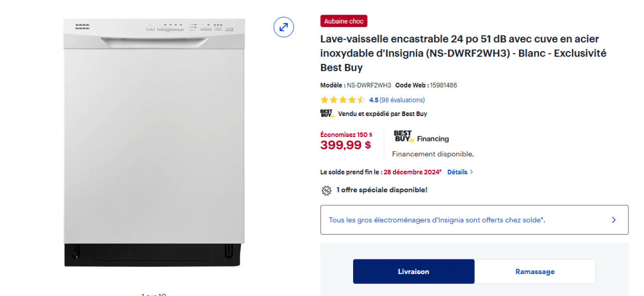This screenshot has width=644, height=296.
Task: Click the 1 offre spéciale disponible text
Action: click(x=382, y=190)
